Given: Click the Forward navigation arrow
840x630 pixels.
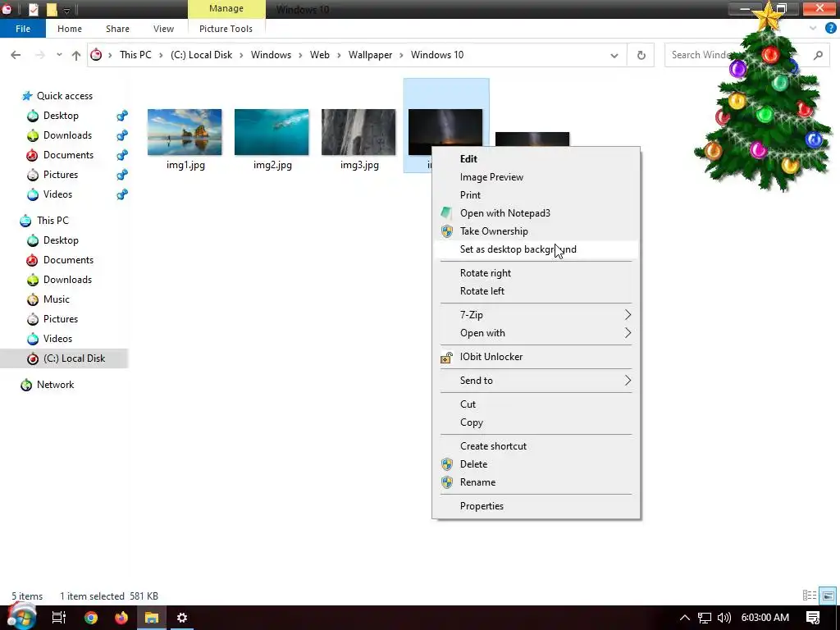Looking at the screenshot, I should click(39, 55).
